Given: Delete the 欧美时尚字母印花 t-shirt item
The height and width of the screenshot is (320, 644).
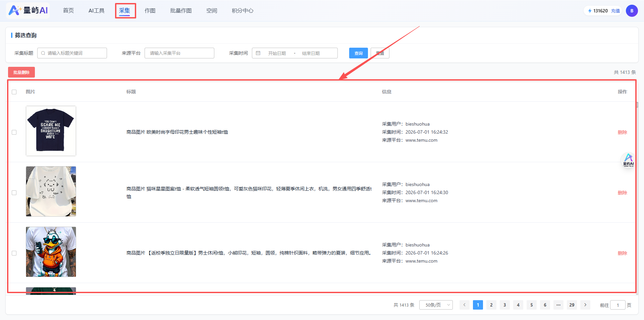Looking at the screenshot, I should point(623,132).
